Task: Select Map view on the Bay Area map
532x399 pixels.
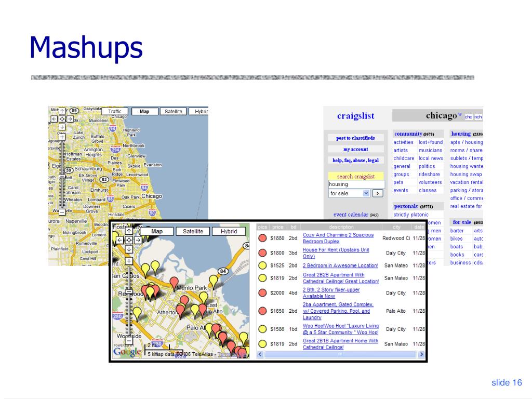Action: coord(157,231)
